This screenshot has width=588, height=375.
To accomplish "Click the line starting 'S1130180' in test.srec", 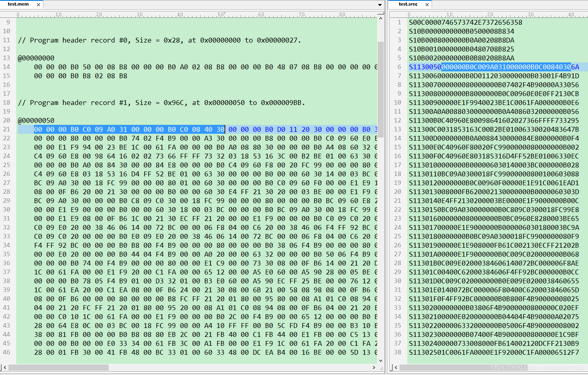I will coord(494,236).
